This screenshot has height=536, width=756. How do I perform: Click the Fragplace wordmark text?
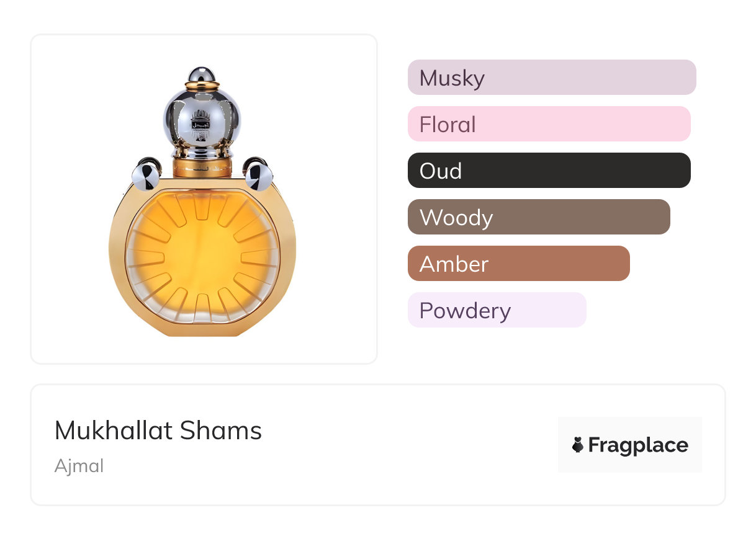(x=637, y=445)
